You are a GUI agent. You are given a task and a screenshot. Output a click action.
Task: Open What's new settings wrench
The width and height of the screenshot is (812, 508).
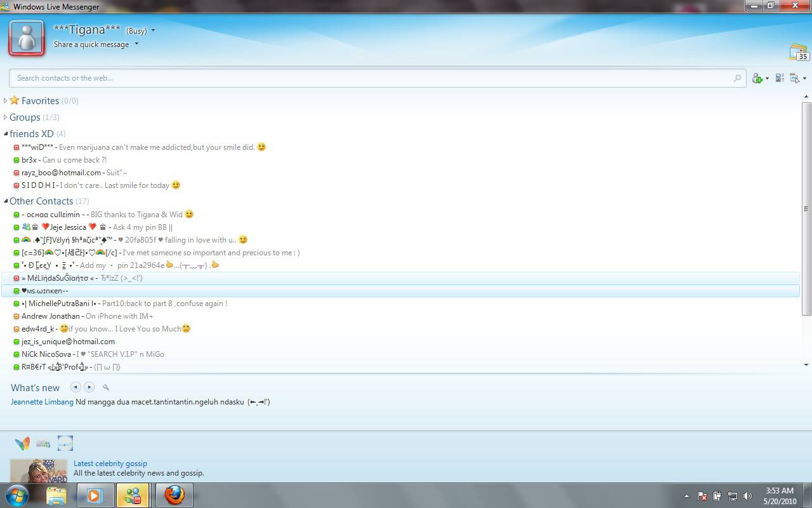pyautogui.click(x=106, y=387)
